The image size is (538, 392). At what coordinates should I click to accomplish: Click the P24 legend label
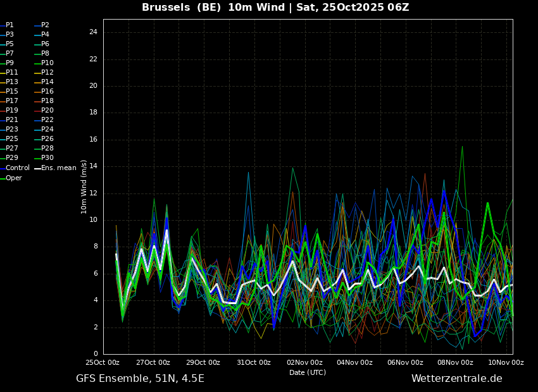pos(44,129)
